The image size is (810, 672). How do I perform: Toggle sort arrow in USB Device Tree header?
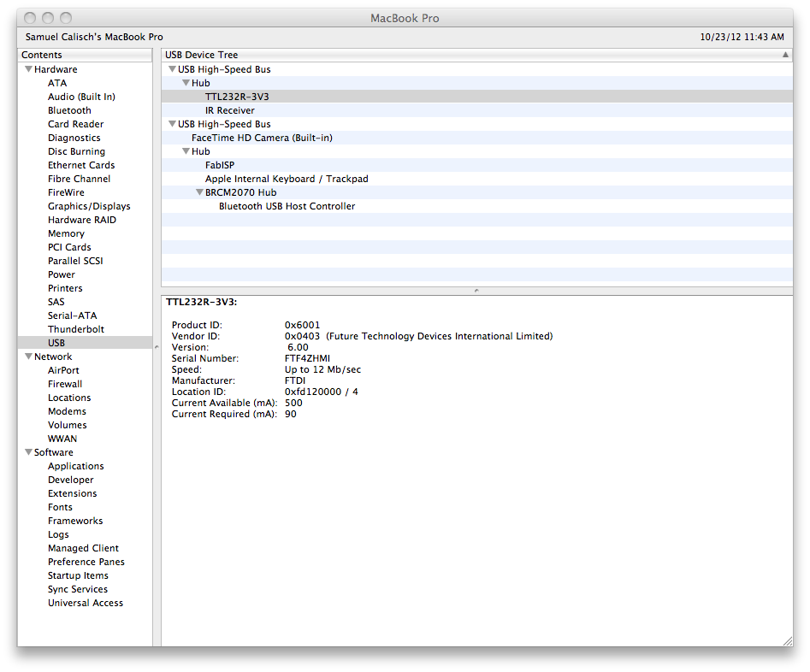(x=785, y=55)
